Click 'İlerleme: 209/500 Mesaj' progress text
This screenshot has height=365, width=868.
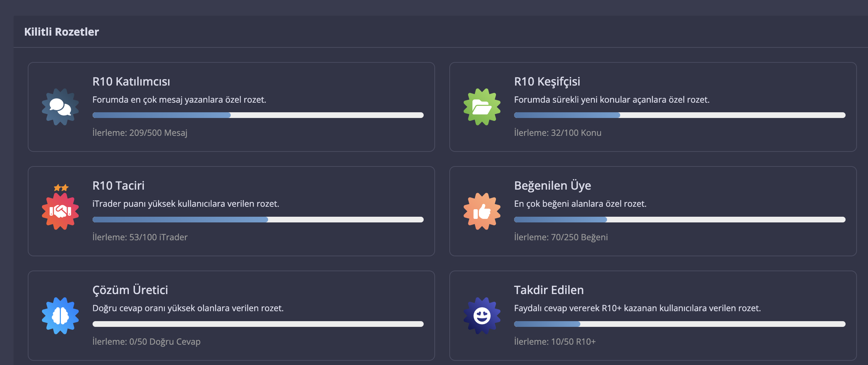click(x=140, y=133)
